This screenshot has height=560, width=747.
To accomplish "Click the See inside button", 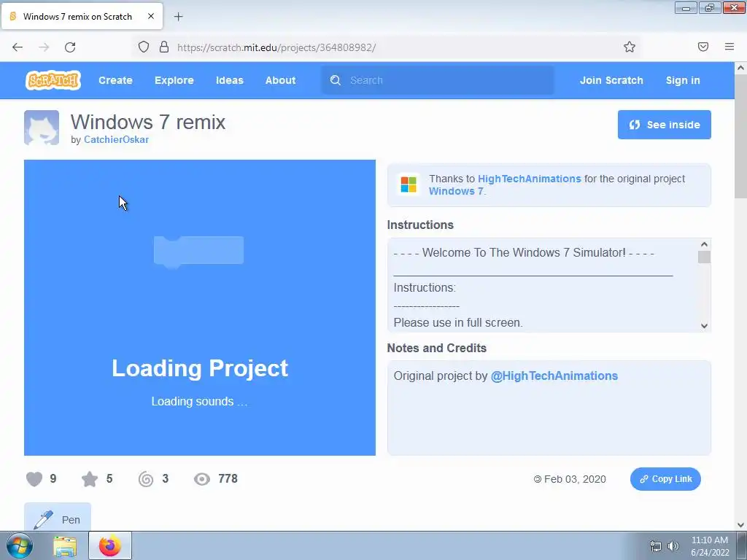I will [x=664, y=125].
